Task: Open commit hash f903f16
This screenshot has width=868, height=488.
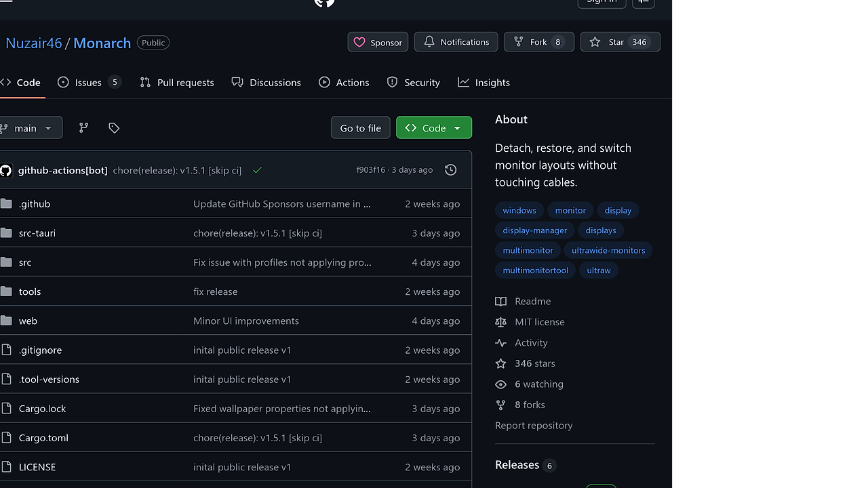Action: [x=370, y=170]
